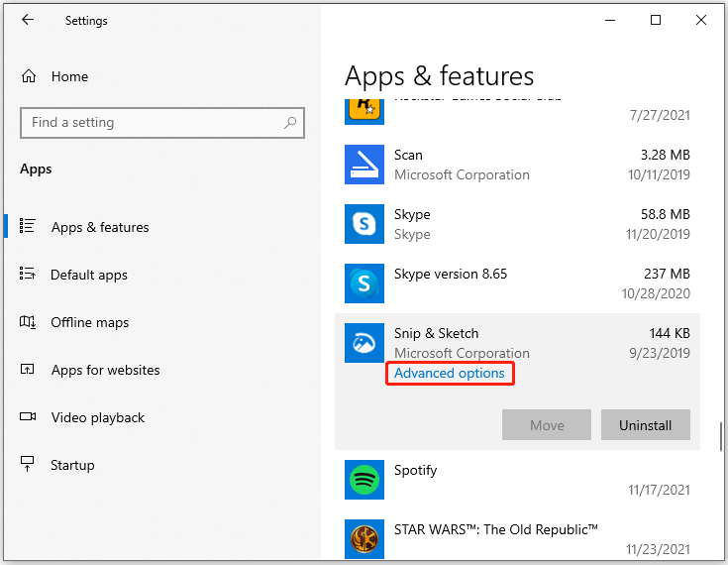
Task: Click the app list scrollbar thumb
Action: [721, 436]
